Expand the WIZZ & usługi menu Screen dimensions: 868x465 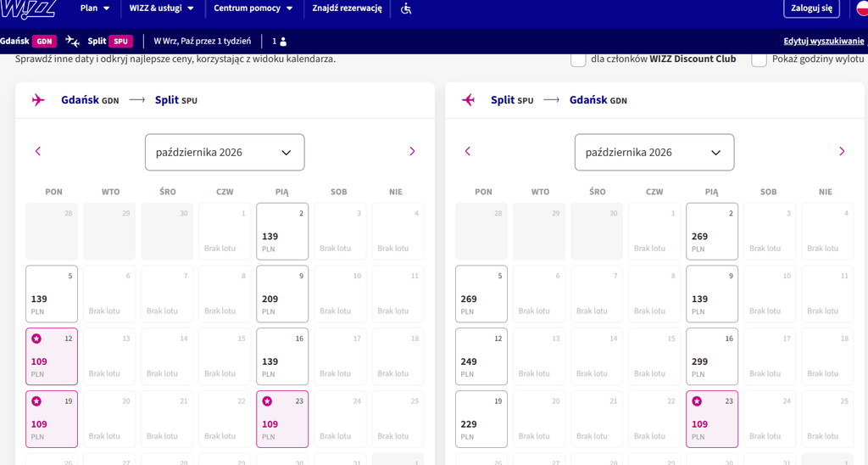pyautogui.click(x=162, y=8)
